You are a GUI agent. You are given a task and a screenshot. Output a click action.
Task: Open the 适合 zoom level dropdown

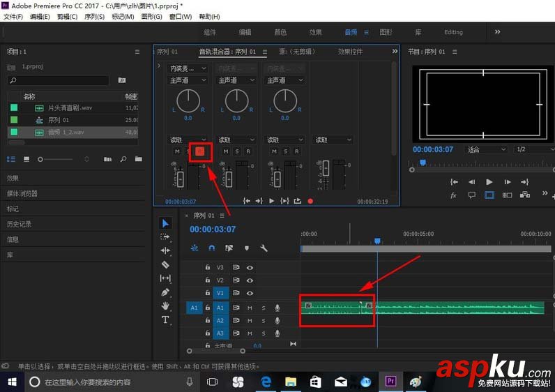486,149
